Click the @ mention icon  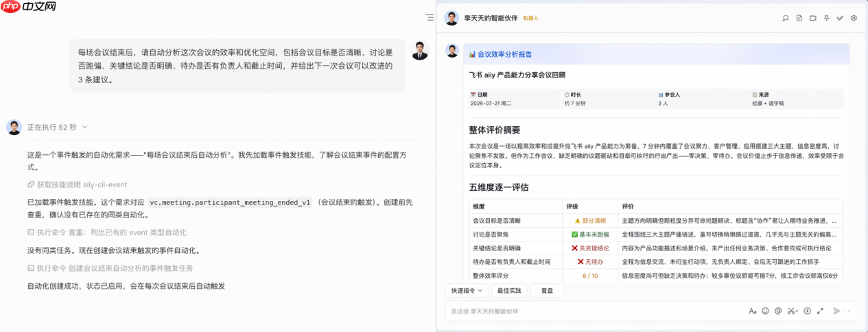(x=778, y=311)
